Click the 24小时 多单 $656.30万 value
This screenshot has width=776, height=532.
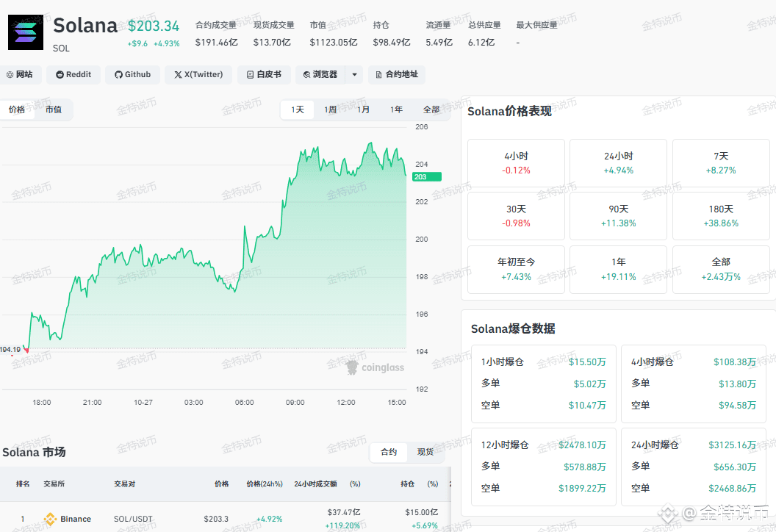734,467
